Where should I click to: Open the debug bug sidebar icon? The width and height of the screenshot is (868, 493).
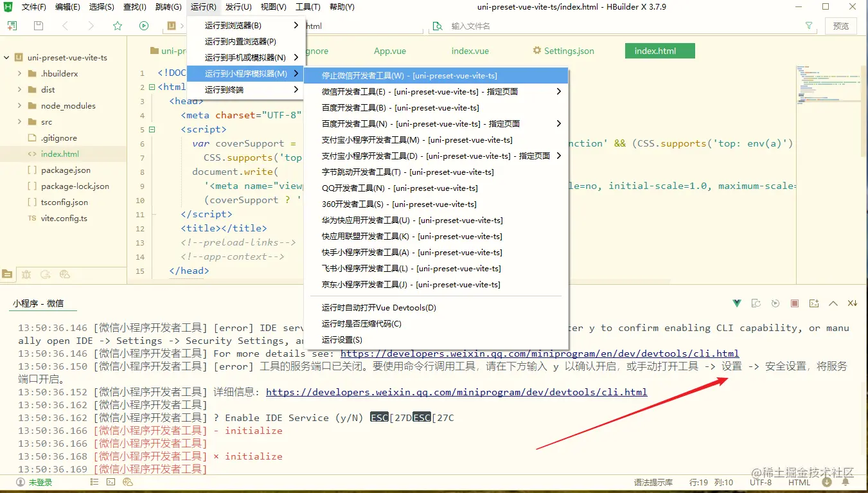click(x=26, y=274)
